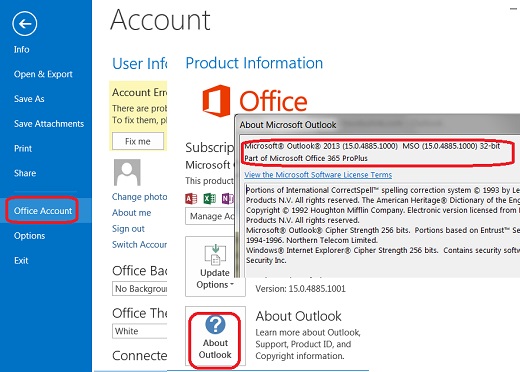Image resolution: width=520 pixels, height=372 pixels.
Task: Choose Save As in sidebar
Action: click(29, 99)
